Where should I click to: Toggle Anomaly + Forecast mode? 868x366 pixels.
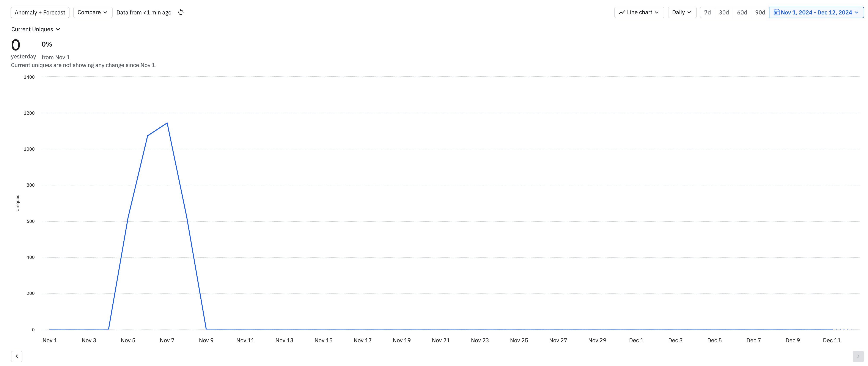[40, 13]
